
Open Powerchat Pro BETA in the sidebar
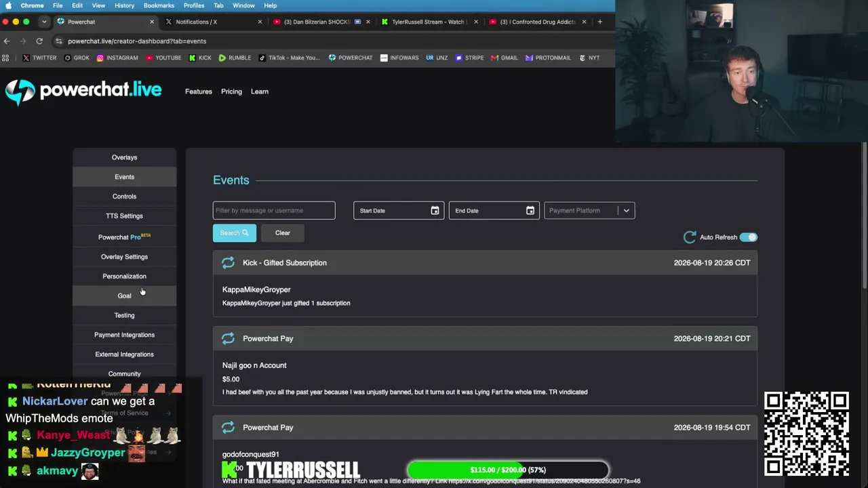click(124, 237)
